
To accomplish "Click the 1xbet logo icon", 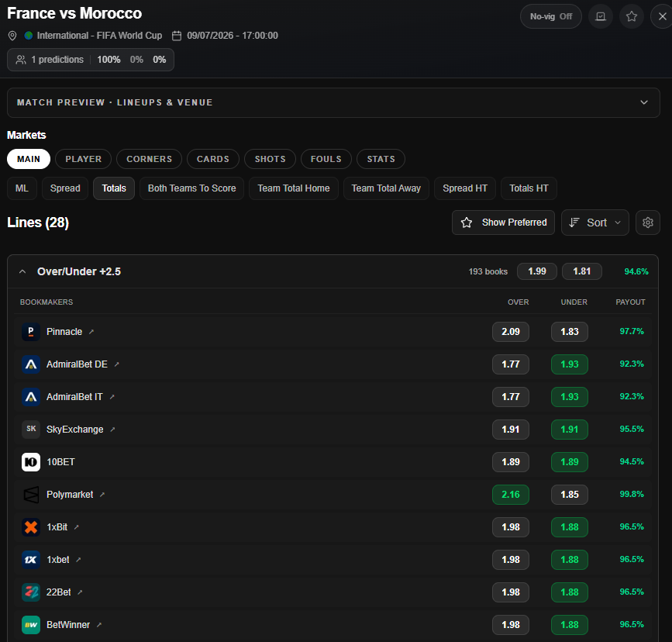I will (x=31, y=560).
